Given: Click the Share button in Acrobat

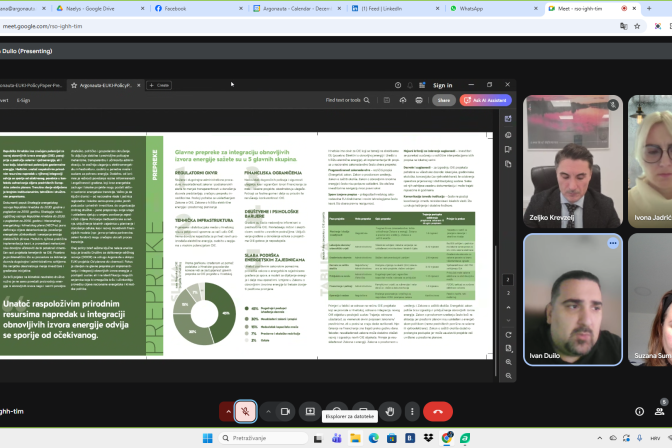Looking at the screenshot, I should point(444,100).
